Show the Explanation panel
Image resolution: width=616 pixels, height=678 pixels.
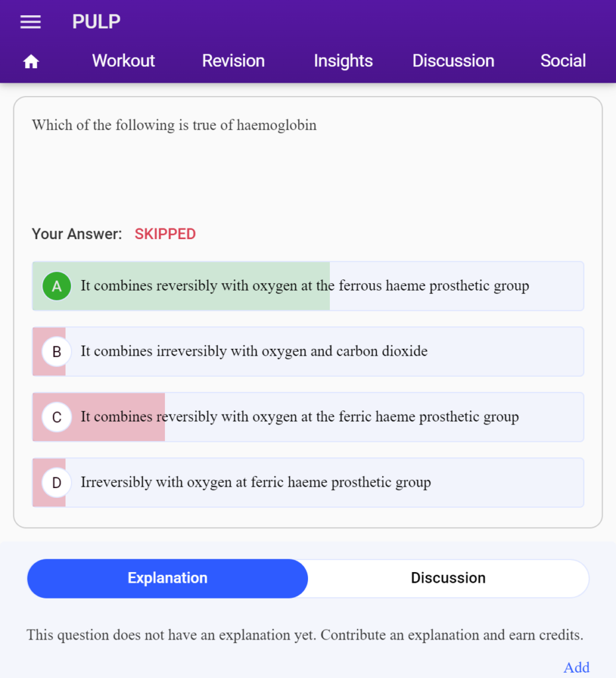[x=168, y=579]
